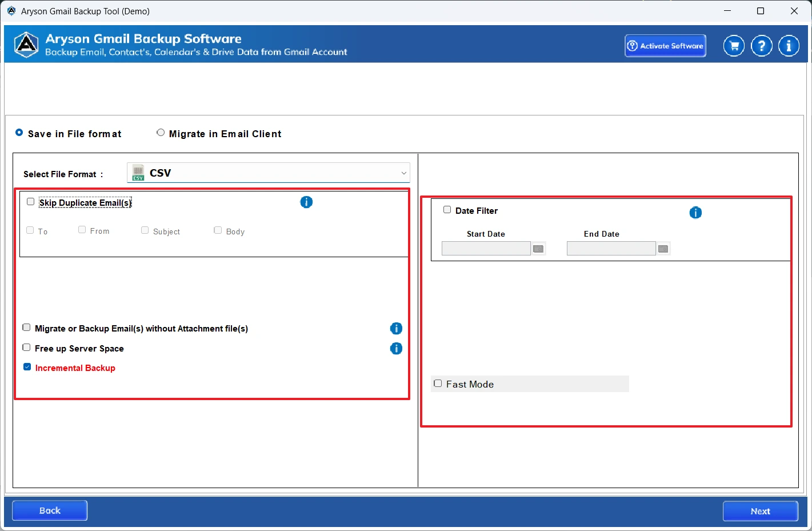Maximize the Aryson Gmail Backup window
This screenshot has width=812, height=531.
click(761, 11)
